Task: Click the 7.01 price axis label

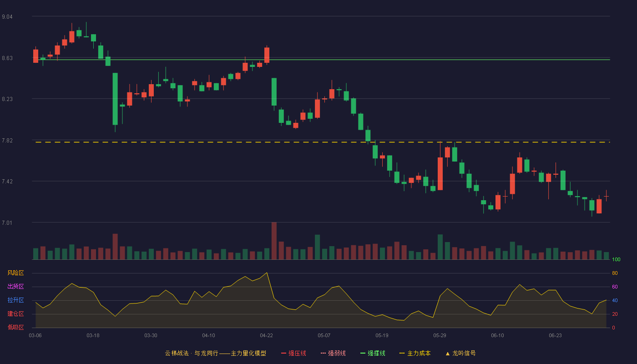Action: [x=7, y=223]
